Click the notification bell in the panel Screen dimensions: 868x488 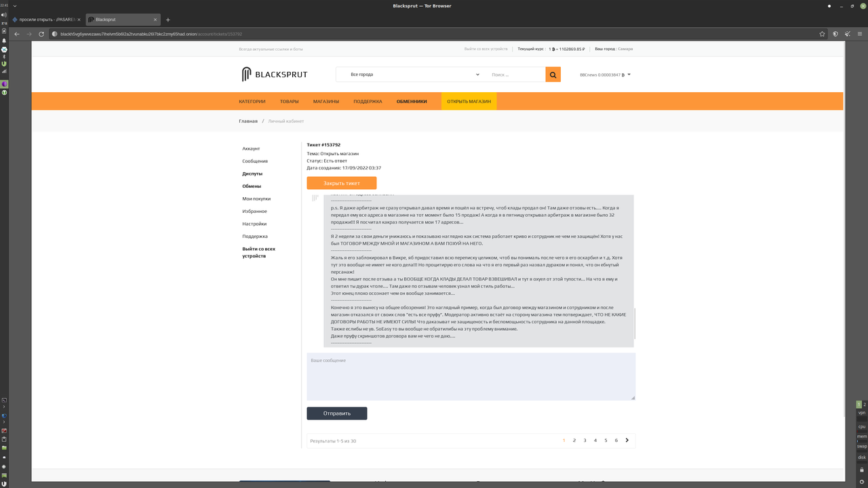point(4,41)
